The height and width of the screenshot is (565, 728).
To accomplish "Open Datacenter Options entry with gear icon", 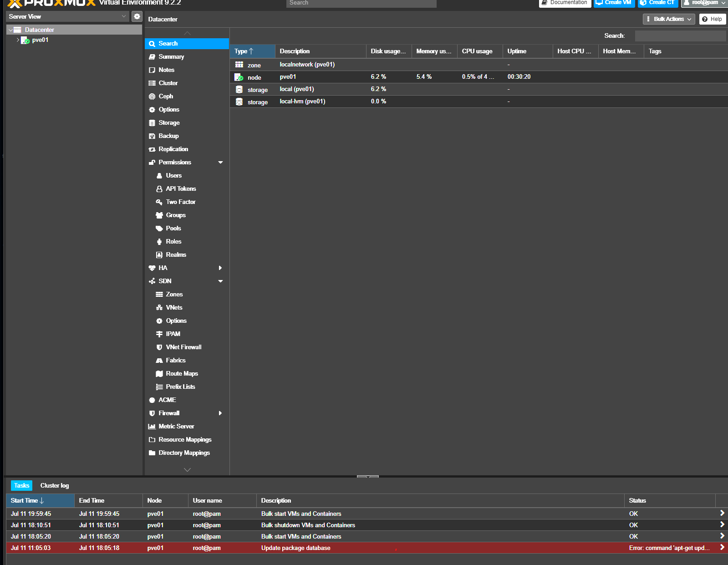I will 187,109.
